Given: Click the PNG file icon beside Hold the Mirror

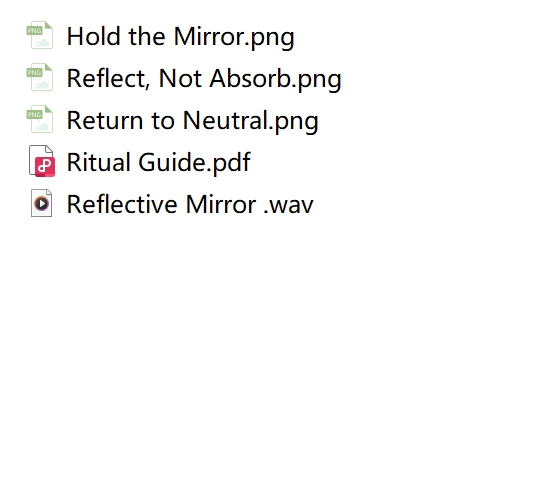Looking at the screenshot, I should (x=40, y=35).
